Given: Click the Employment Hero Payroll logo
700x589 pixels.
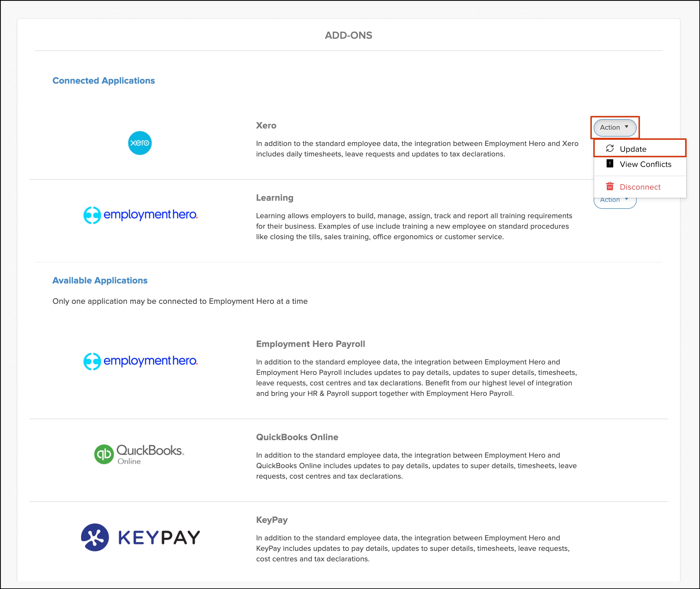Looking at the screenshot, I should click(x=140, y=361).
